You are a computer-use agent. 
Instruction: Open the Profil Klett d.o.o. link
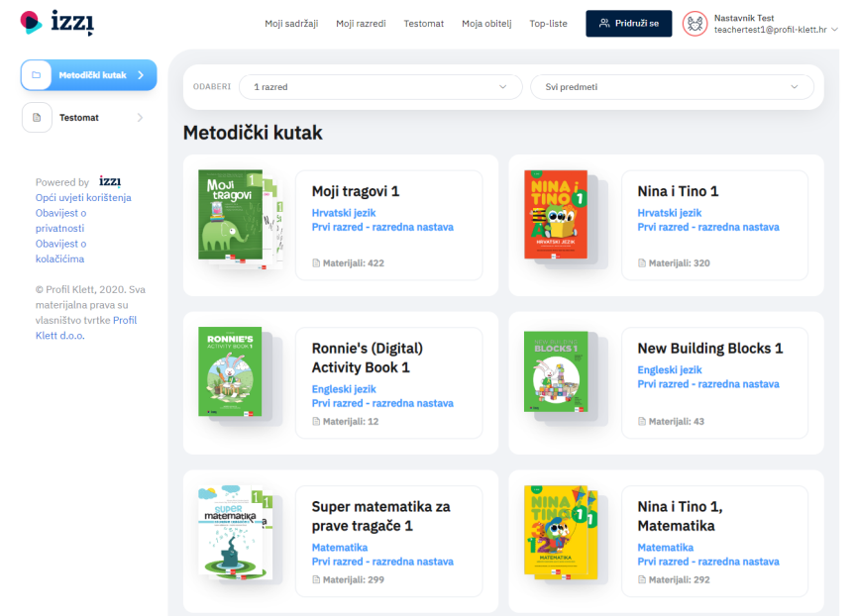pyautogui.click(x=86, y=328)
